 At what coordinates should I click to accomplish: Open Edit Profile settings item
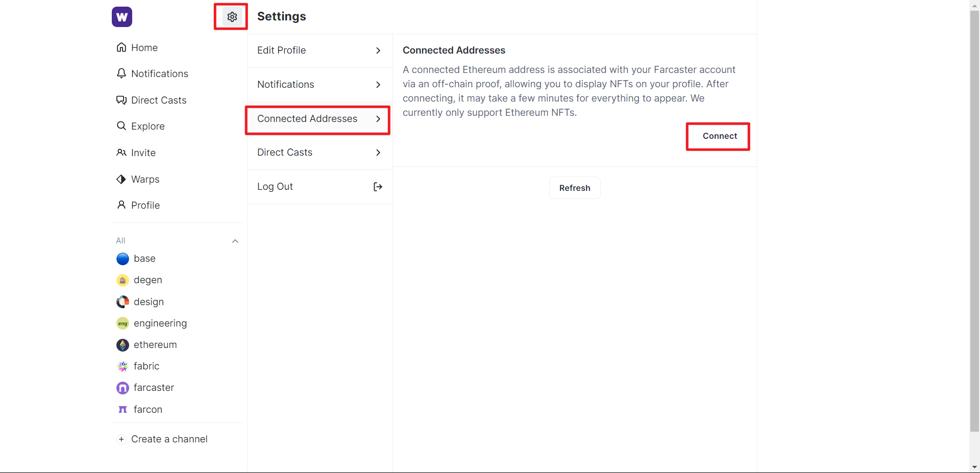320,51
